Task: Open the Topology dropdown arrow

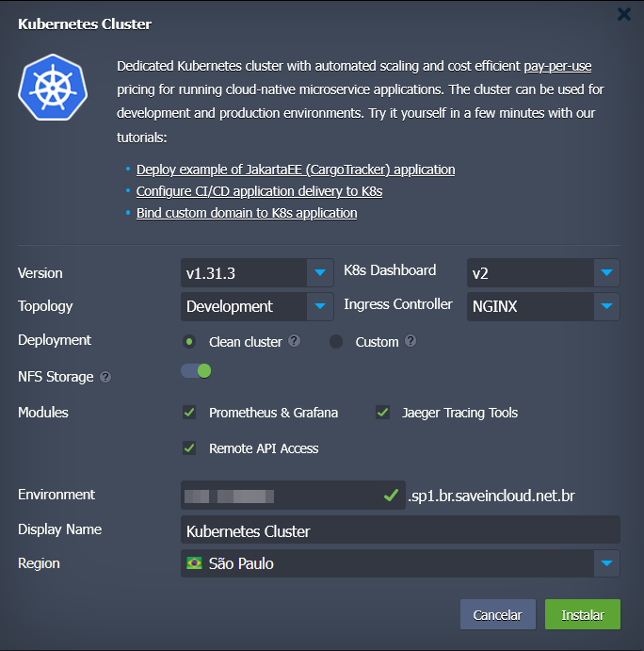Action: (x=320, y=306)
